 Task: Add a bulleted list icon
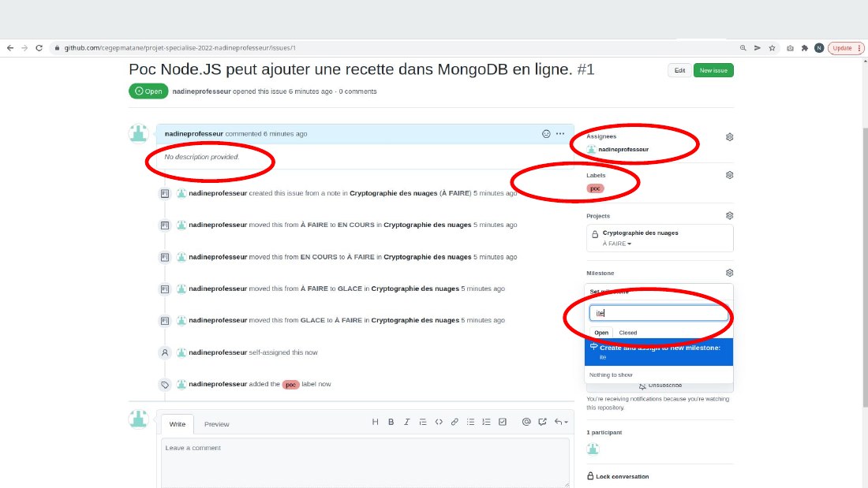tap(470, 422)
